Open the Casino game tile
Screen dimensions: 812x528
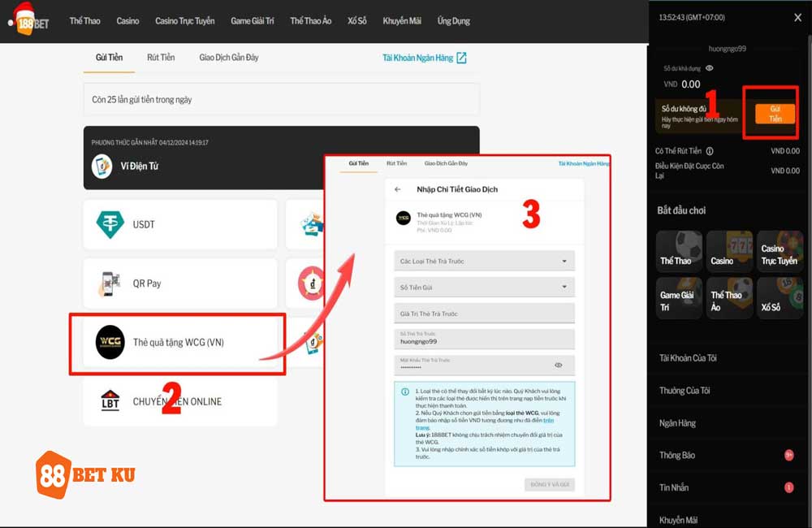tap(729, 251)
